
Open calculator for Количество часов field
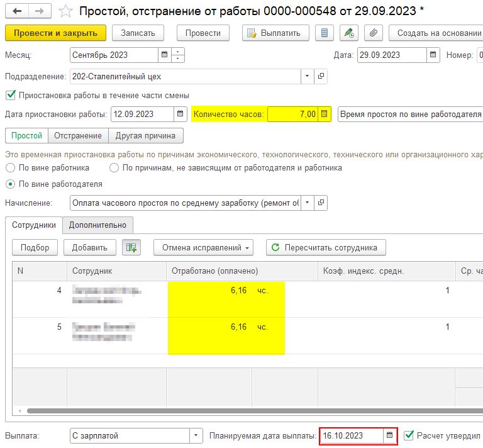point(324,114)
